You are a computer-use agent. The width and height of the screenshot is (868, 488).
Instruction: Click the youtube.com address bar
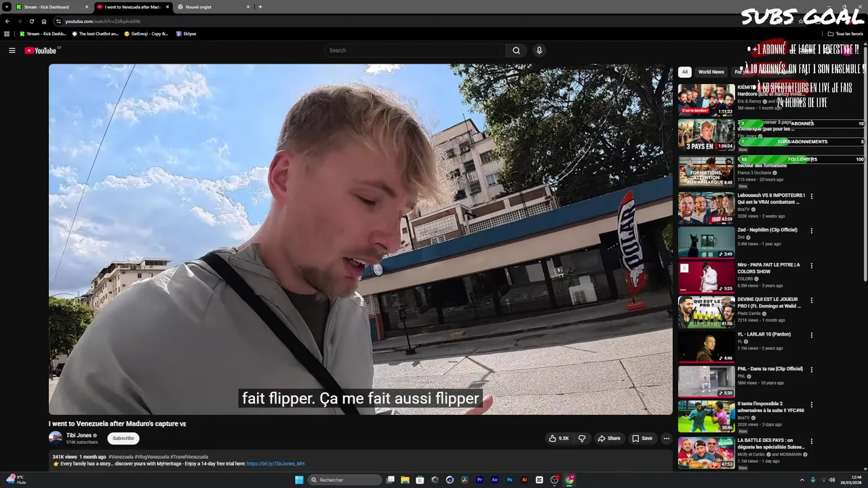(407, 21)
